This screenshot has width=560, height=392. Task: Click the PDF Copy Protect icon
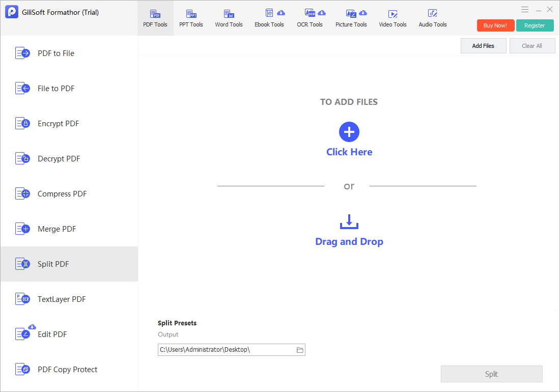tap(22, 370)
